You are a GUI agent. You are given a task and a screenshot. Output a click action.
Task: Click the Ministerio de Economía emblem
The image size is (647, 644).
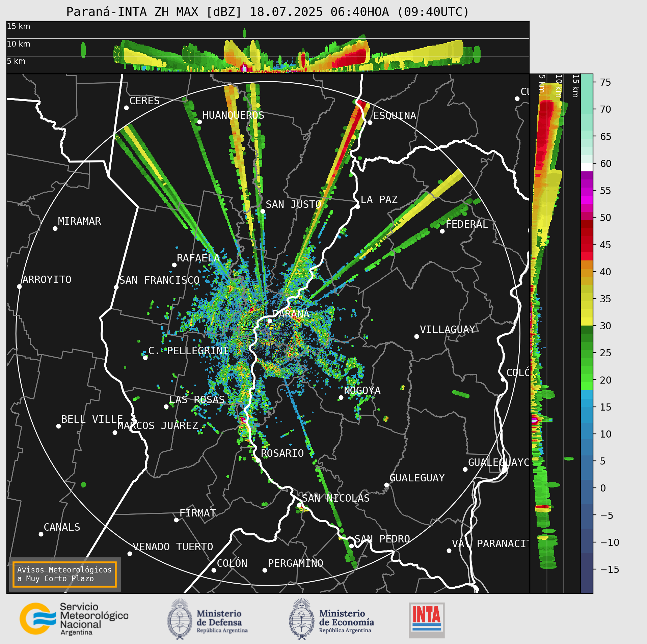pos(302,619)
